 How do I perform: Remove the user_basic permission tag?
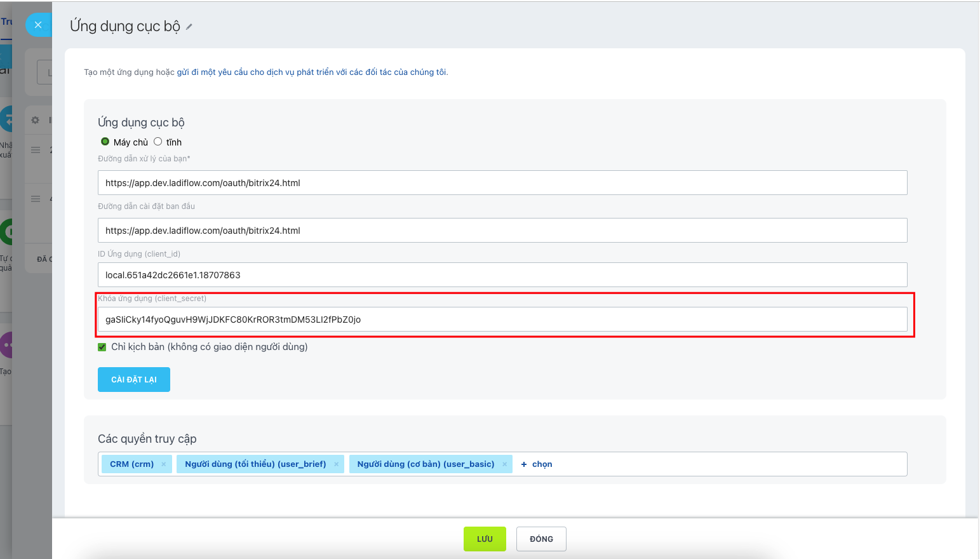click(x=504, y=464)
